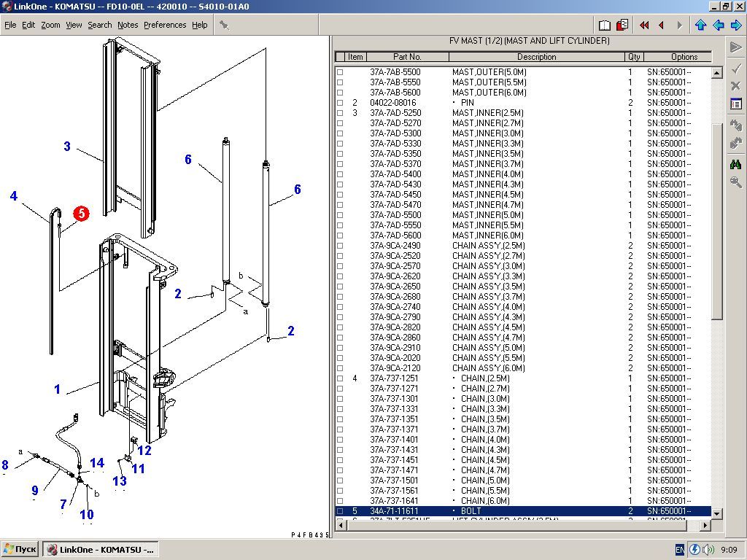Click the red double-arrow rewind icon
The width and height of the screenshot is (747, 560).
[644, 26]
